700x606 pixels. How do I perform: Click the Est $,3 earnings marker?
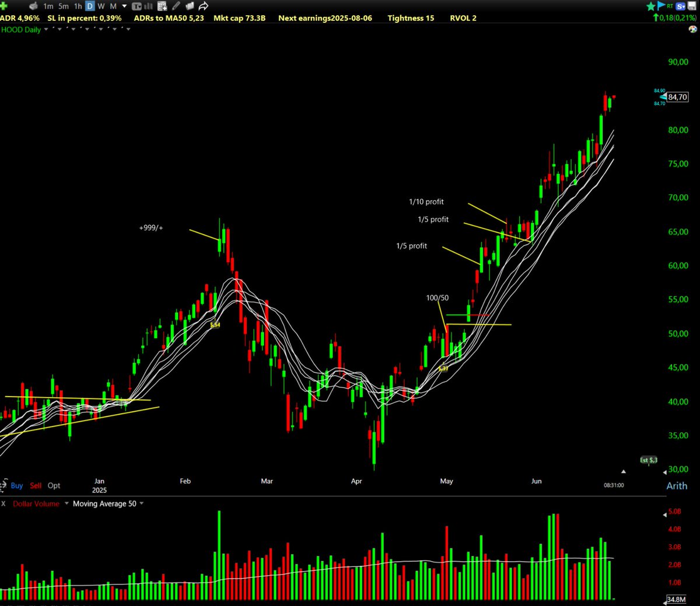pyautogui.click(x=649, y=460)
